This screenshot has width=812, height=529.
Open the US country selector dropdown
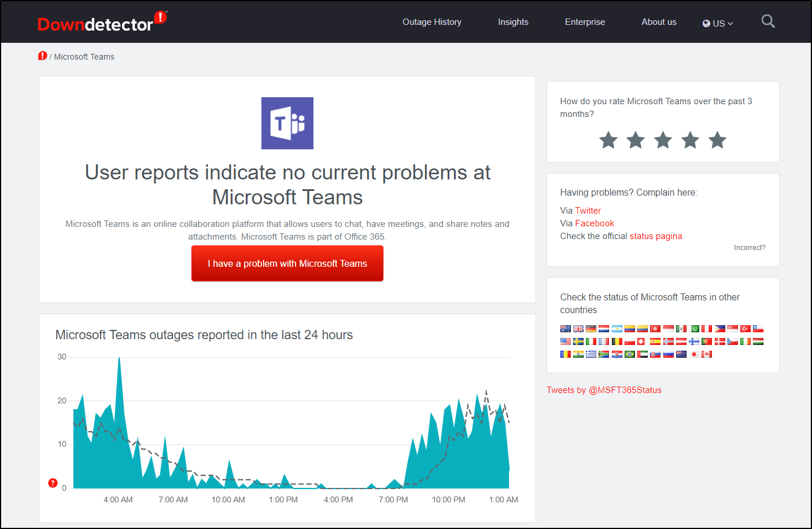(718, 23)
